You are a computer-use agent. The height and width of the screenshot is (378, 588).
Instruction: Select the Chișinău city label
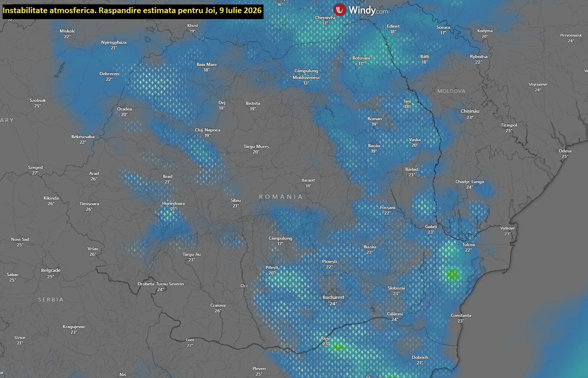pyautogui.click(x=470, y=111)
